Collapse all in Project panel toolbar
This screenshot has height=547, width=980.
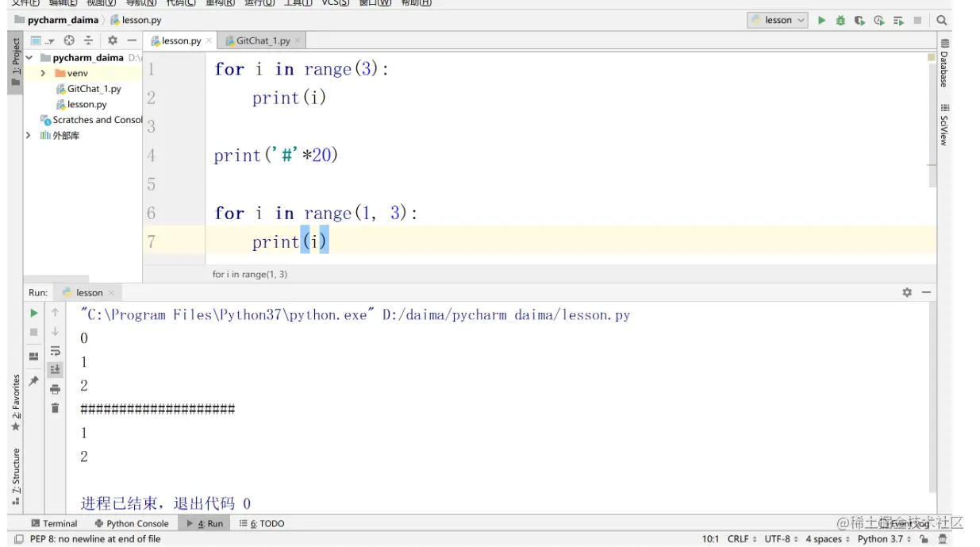pyautogui.click(x=88, y=40)
